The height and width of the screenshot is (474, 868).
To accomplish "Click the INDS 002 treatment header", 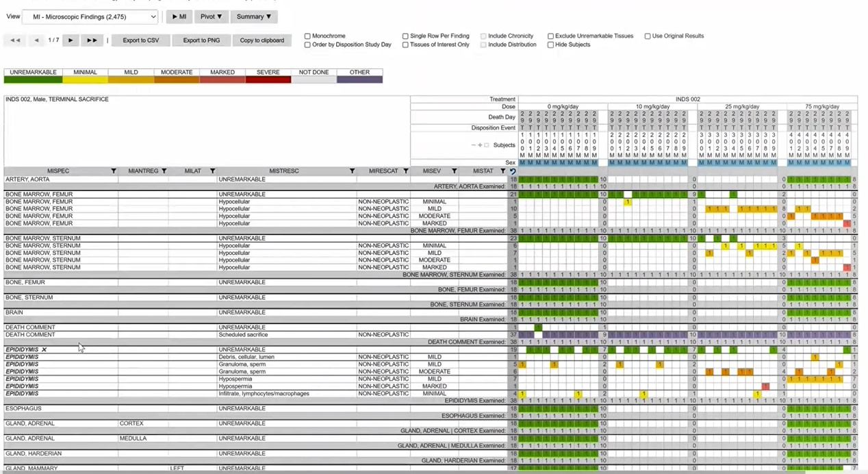I will click(x=687, y=99).
